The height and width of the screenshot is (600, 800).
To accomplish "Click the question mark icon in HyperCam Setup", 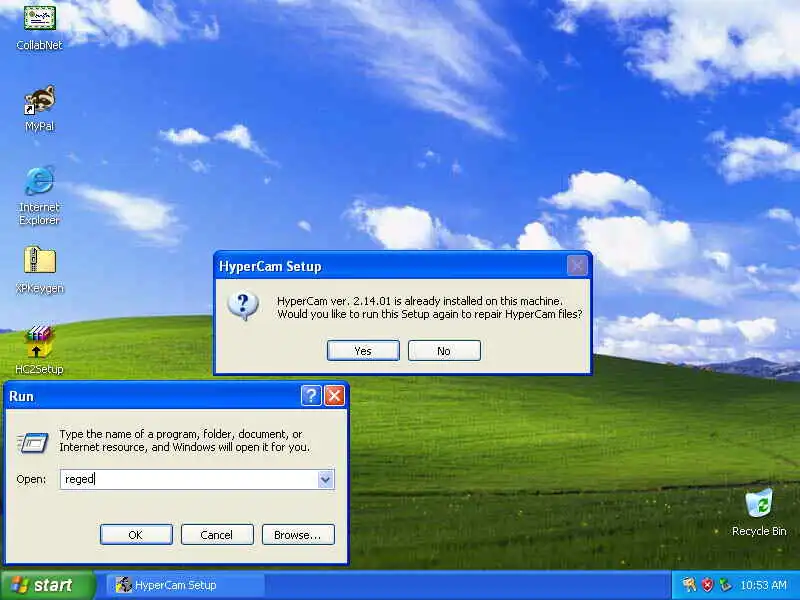I will (x=243, y=306).
